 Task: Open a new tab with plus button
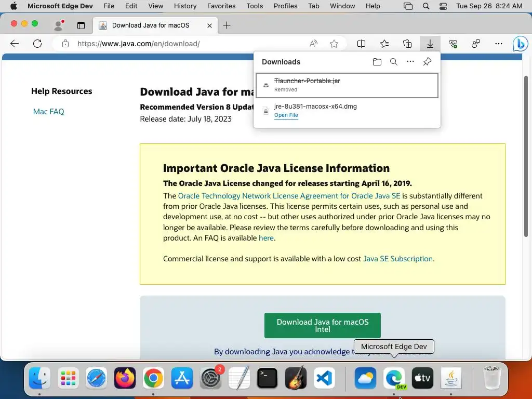[227, 25]
